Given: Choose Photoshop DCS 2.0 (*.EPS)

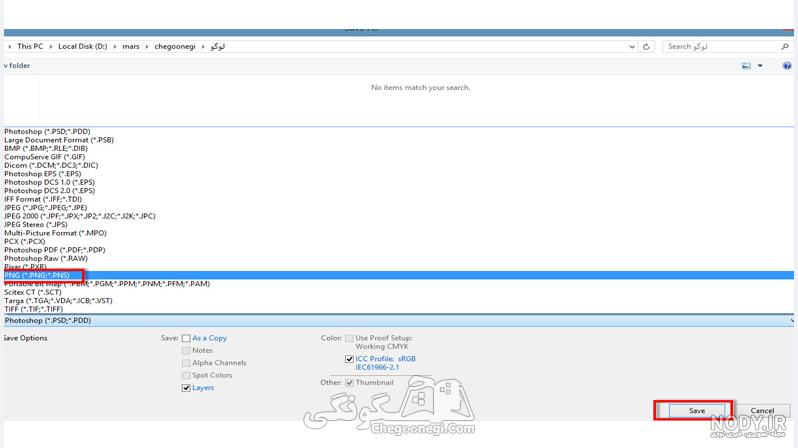Looking at the screenshot, I should tap(50, 190).
